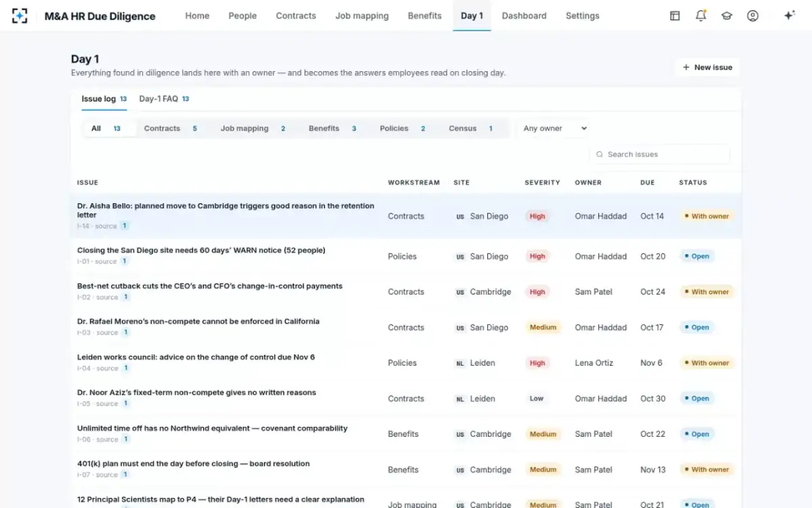Filter issues by Job mapping chip

coord(253,128)
